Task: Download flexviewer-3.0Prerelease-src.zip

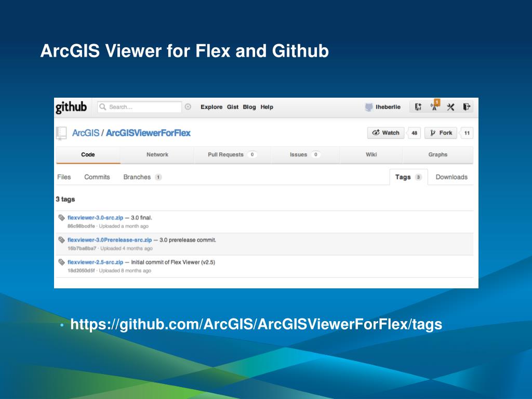Action: pyautogui.click(x=110, y=240)
